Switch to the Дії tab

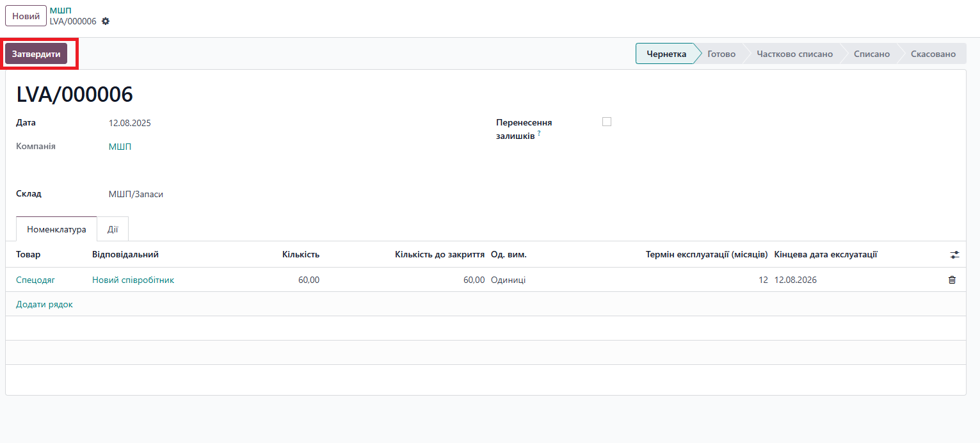point(113,229)
